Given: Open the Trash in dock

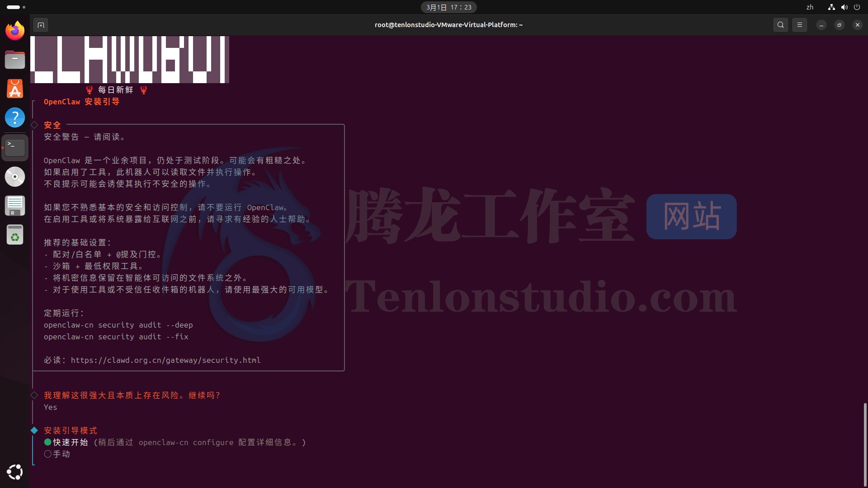Looking at the screenshot, I should (x=15, y=235).
